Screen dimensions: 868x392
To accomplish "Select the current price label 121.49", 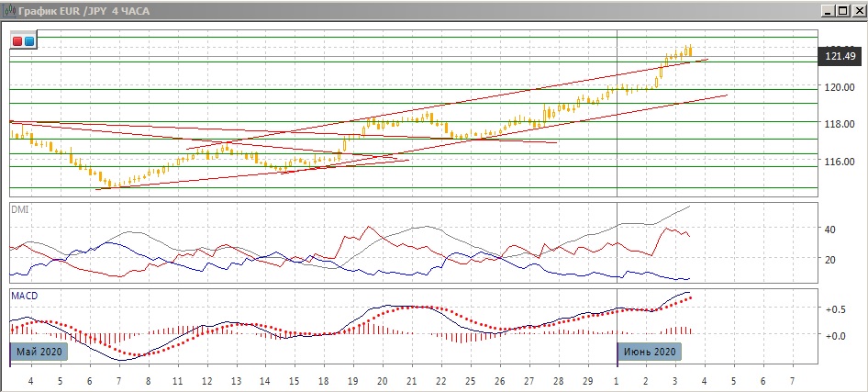I will pyautogui.click(x=840, y=56).
